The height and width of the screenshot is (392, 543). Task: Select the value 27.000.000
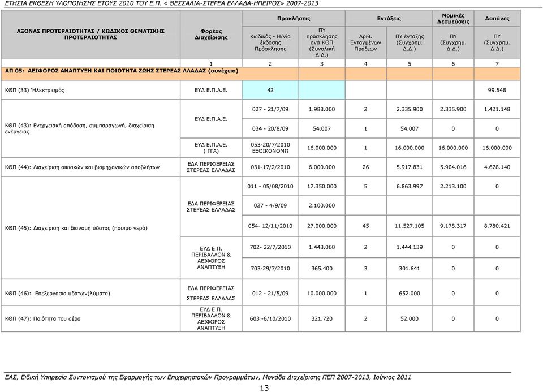coord(322,226)
